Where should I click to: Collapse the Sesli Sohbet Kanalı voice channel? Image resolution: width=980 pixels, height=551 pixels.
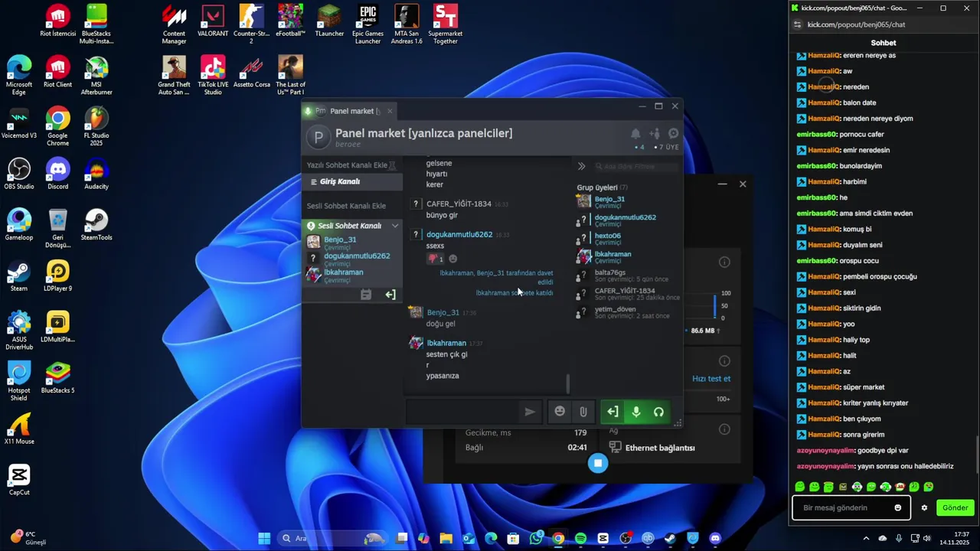[395, 226]
